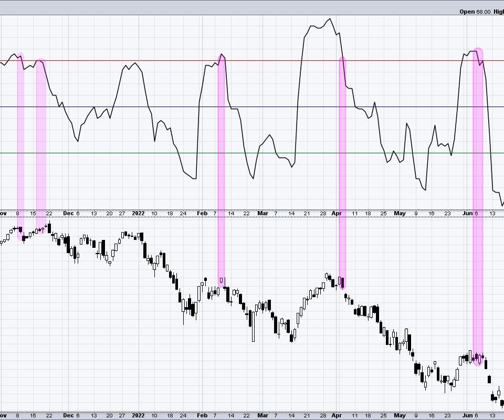The height and width of the screenshot is (420, 504).
Task: Click the Apr label on middle time axis
Action: coord(337,213)
